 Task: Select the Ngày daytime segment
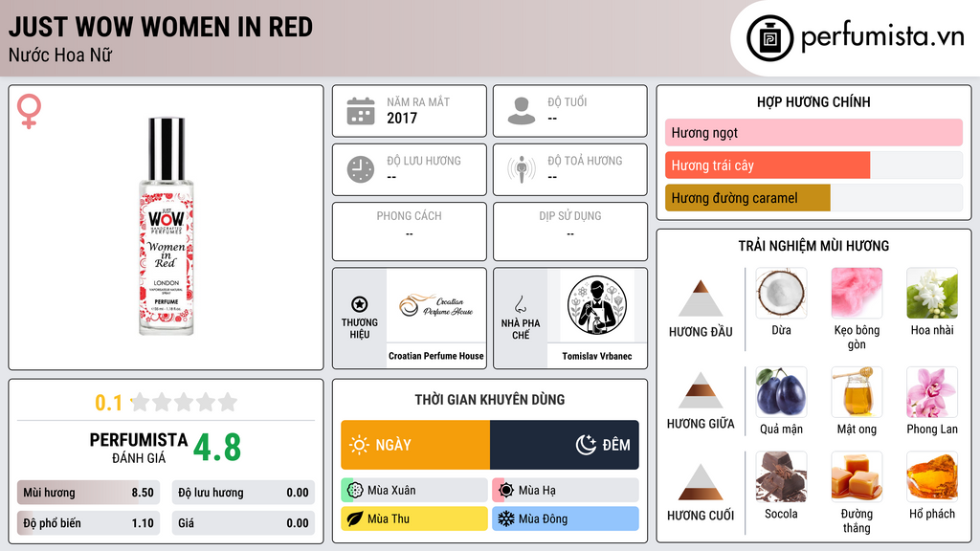point(415,445)
